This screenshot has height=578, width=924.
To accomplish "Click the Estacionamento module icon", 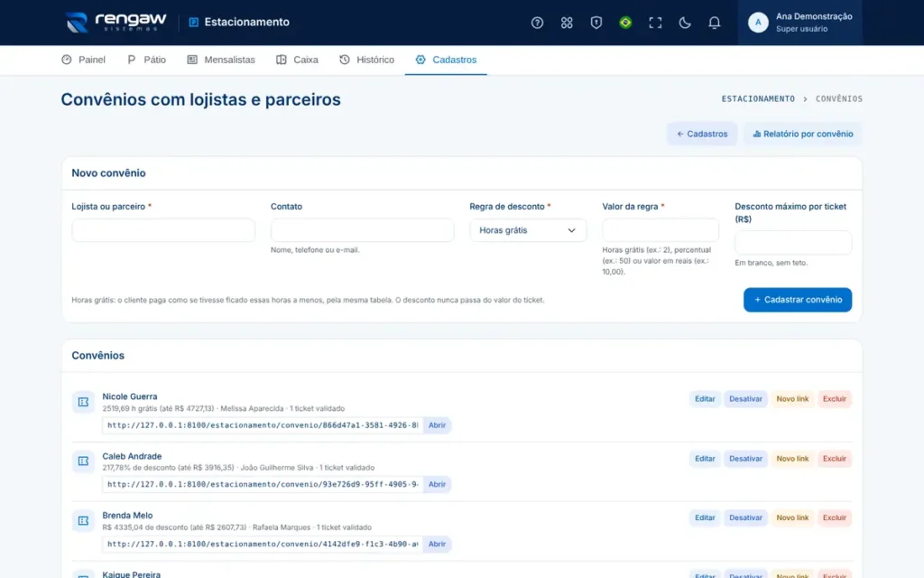I will (193, 23).
